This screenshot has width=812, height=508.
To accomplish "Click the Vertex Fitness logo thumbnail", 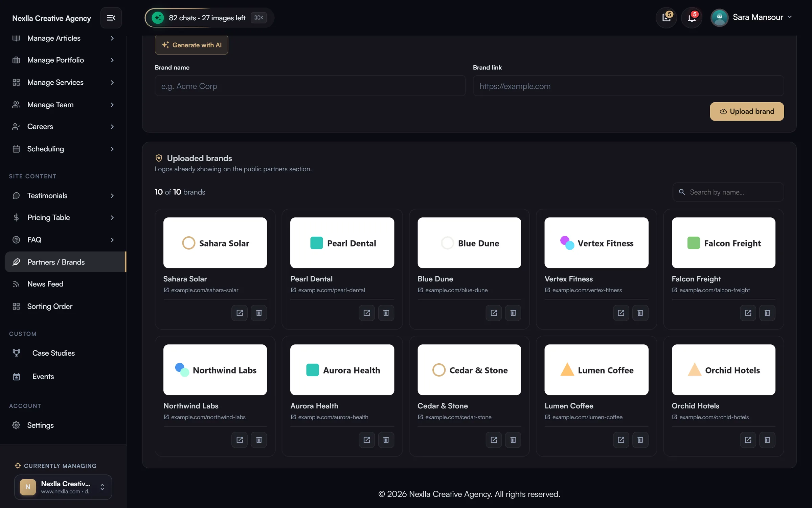I will pos(596,243).
